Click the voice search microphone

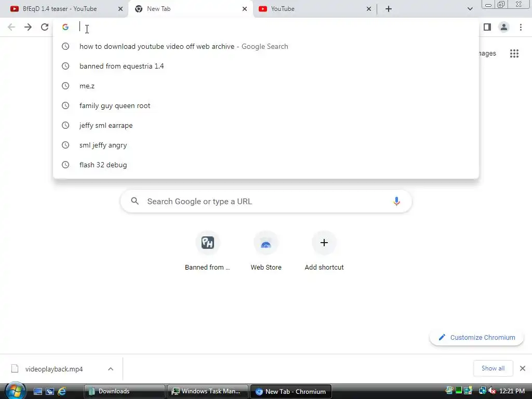tap(396, 201)
